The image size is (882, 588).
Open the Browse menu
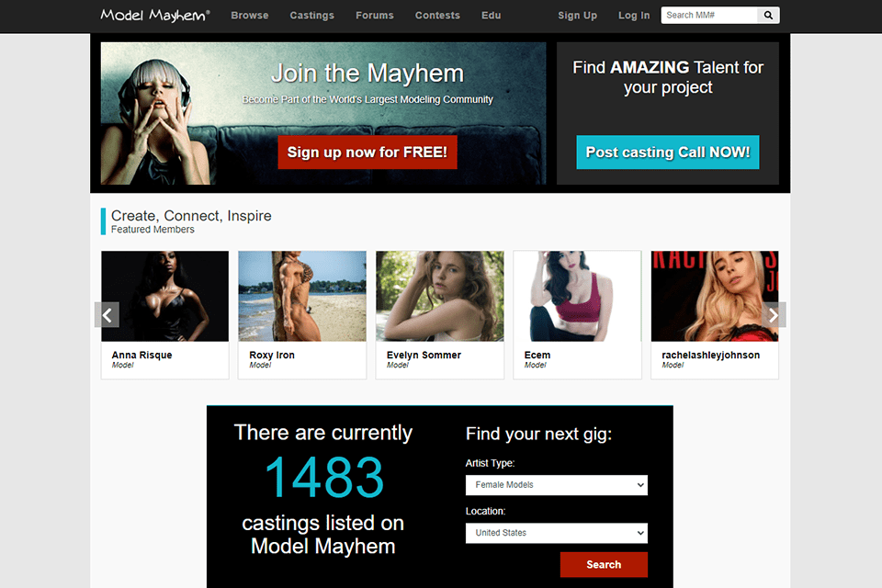click(x=250, y=16)
